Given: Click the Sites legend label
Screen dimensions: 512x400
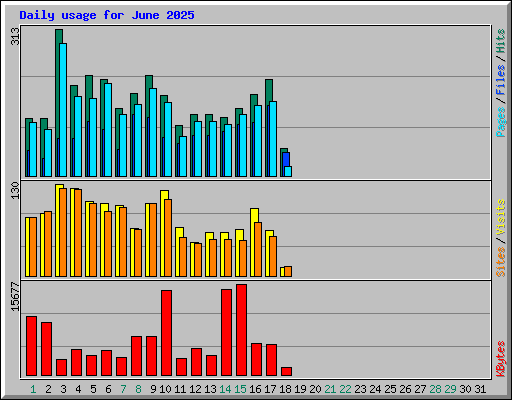Looking at the screenshot, I should point(500,262).
